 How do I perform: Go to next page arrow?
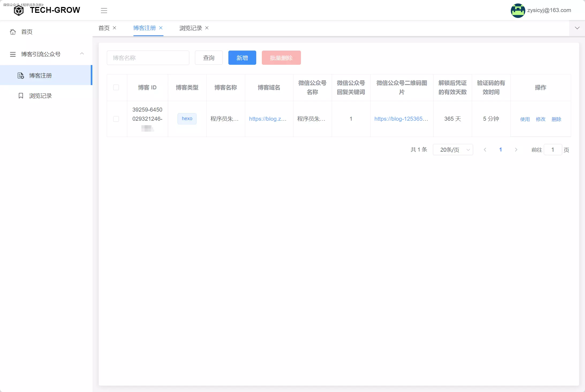click(x=516, y=150)
